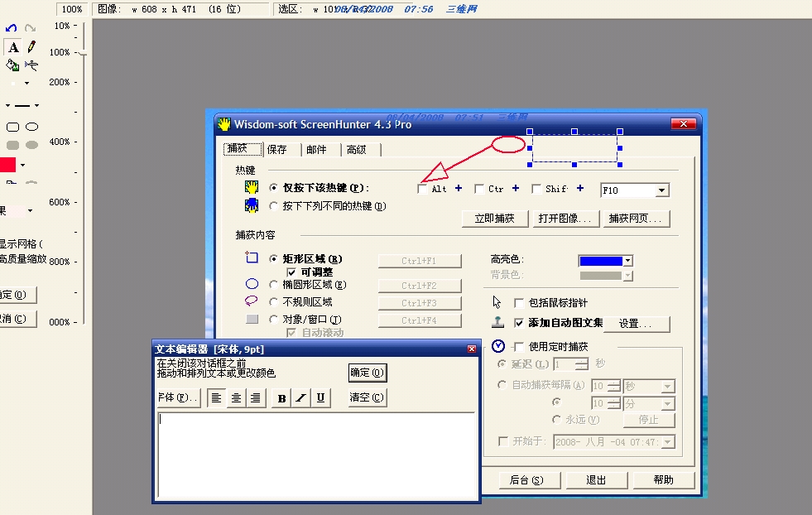Click the blue Undo arrow icon
Viewport: 812px width, 515px height.
click(x=11, y=28)
